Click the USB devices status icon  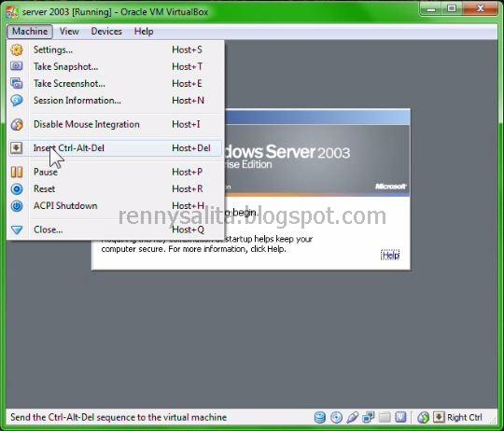352,418
